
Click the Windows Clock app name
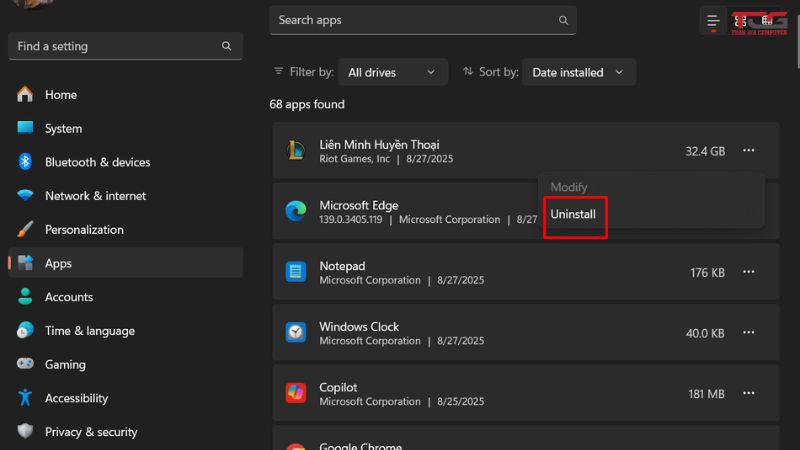(x=359, y=327)
